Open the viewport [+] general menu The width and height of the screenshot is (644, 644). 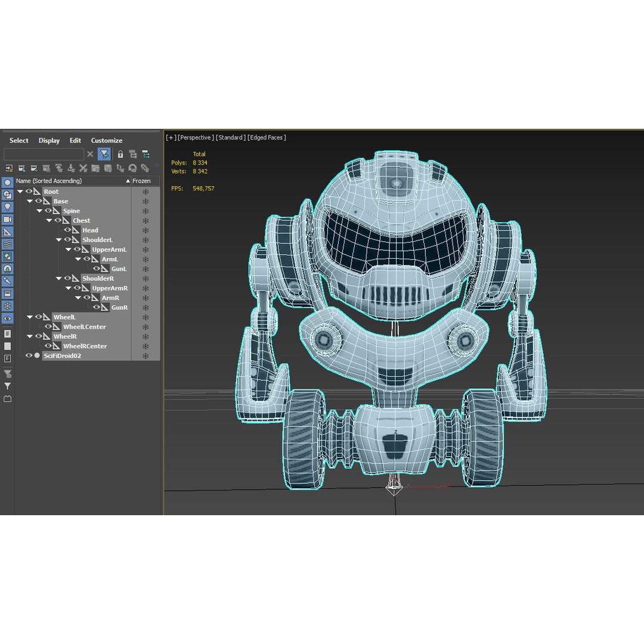click(171, 138)
